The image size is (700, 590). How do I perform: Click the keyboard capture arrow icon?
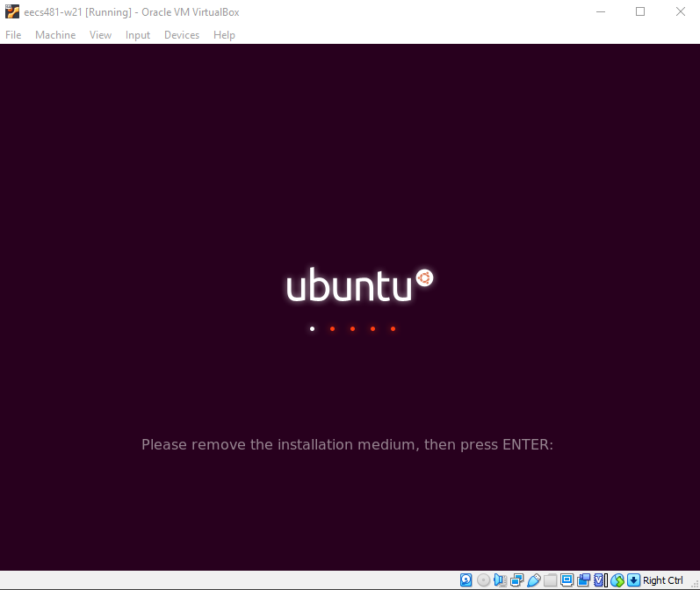click(633, 580)
